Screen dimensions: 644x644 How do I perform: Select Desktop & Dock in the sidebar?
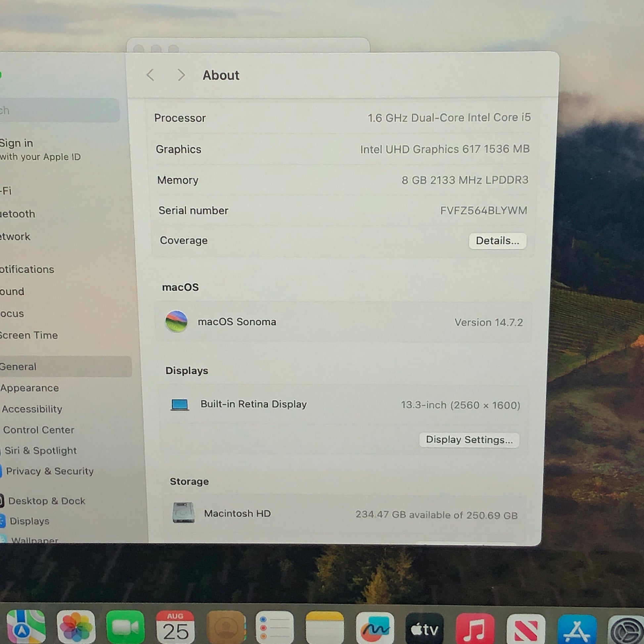coord(47,501)
